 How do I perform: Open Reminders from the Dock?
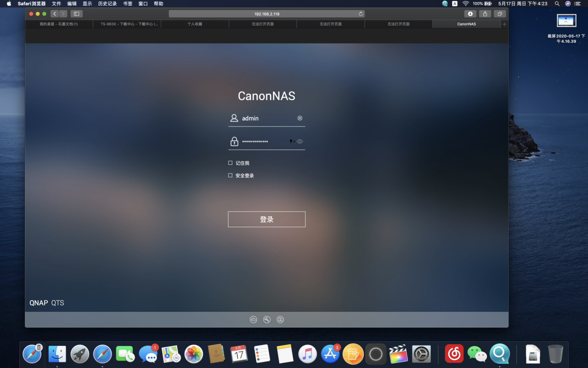point(262,354)
